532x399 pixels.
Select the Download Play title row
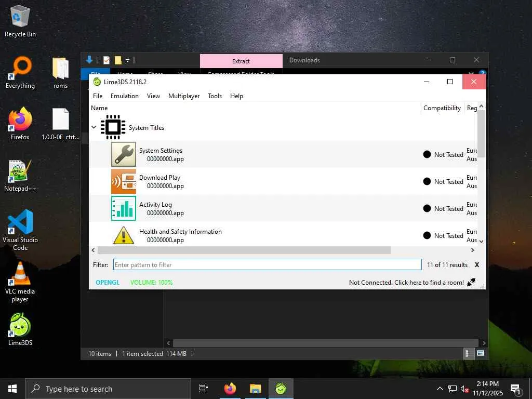(x=283, y=181)
